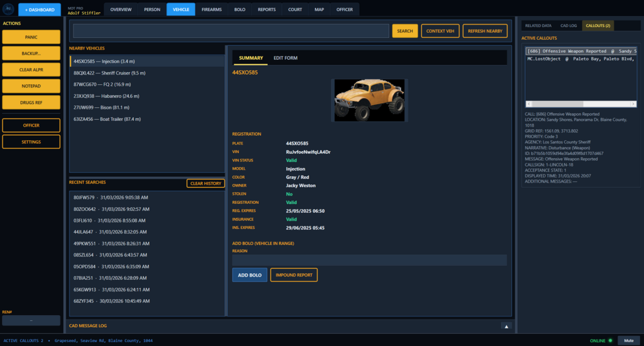Switch to the CAD Log tab

click(x=569, y=26)
